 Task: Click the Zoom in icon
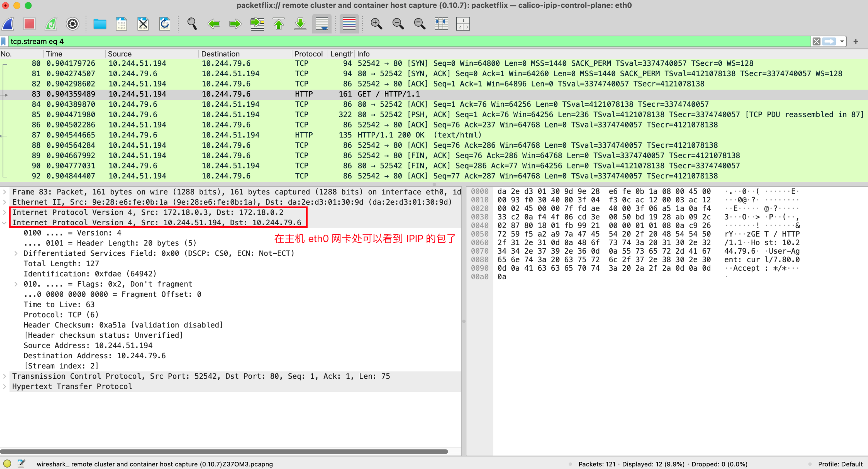pyautogui.click(x=376, y=24)
